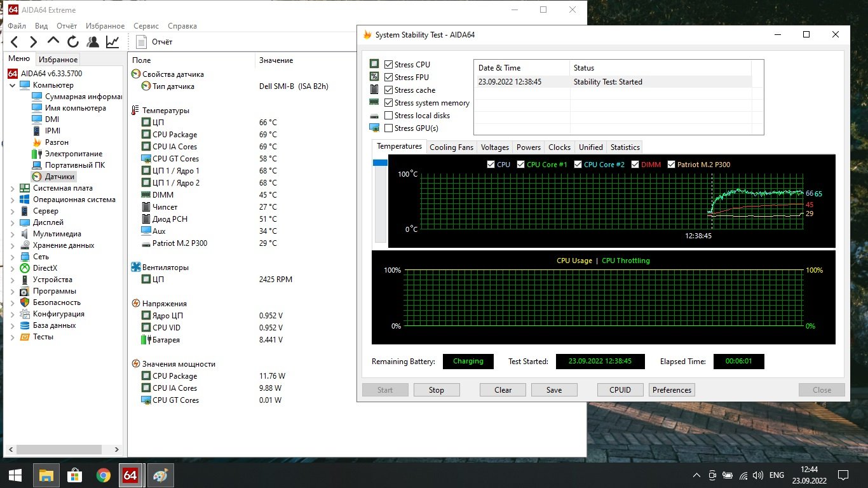
Task: Open Chrome from the taskbar
Action: point(103,475)
